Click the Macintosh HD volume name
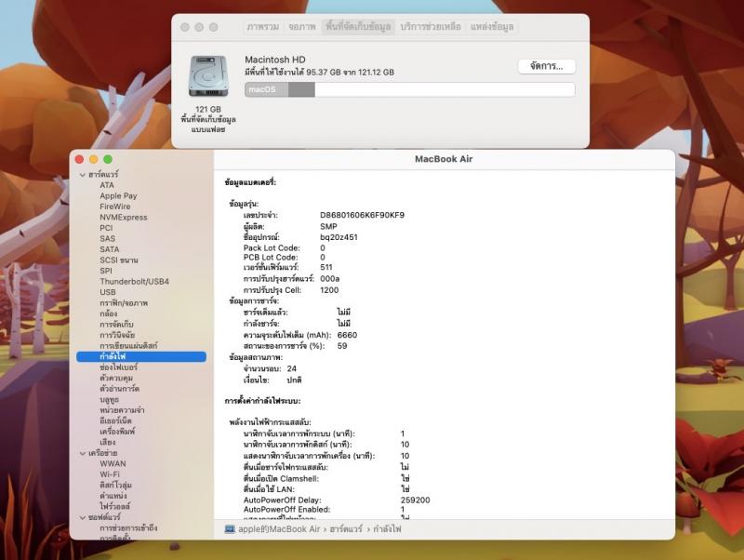This screenshot has height=560, width=744. pyautogui.click(x=274, y=60)
